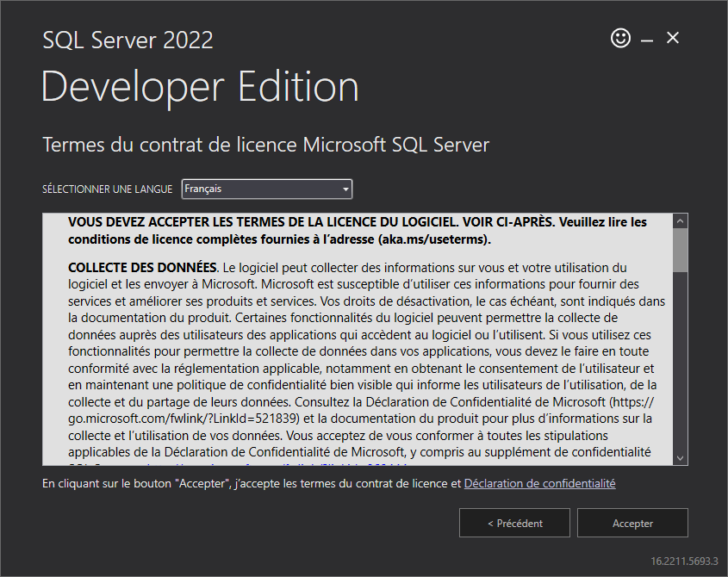728x577 pixels.
Task: Click the Précédent button
Action: pos(514,523)
